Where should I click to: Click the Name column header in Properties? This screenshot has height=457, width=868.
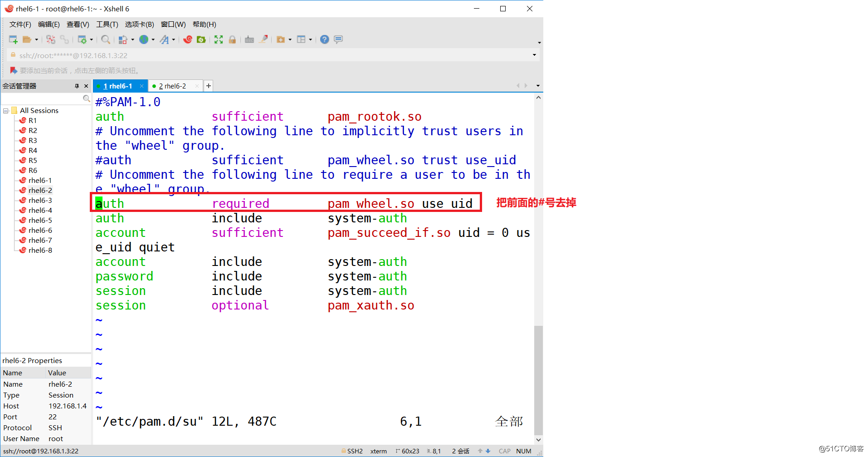coord(23,373)
